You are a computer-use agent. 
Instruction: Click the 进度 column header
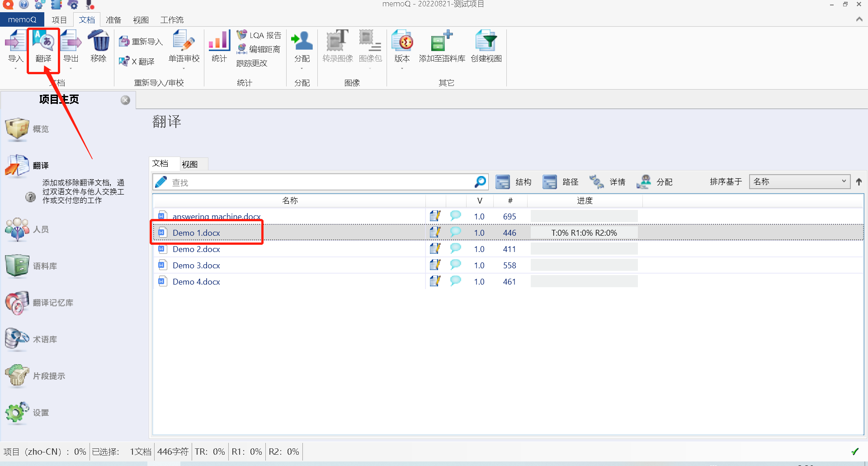point(585,200)
